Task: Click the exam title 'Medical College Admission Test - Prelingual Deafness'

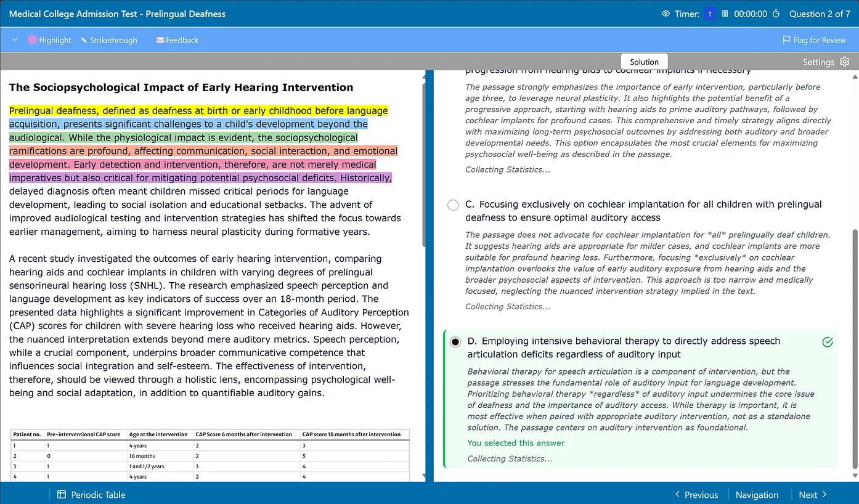Action: pyautogui.click(x=118, y=14)
